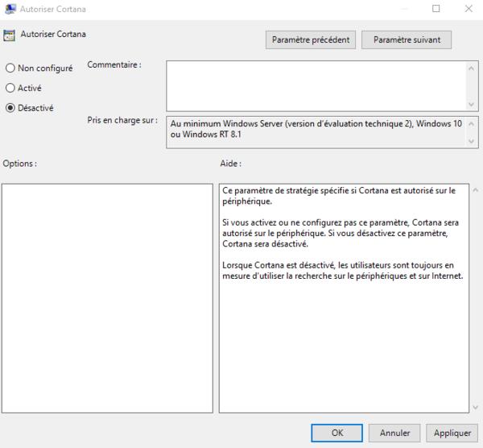Maximize the Autoriser Cortana window

pyautogui.click(x=436, y=9)
